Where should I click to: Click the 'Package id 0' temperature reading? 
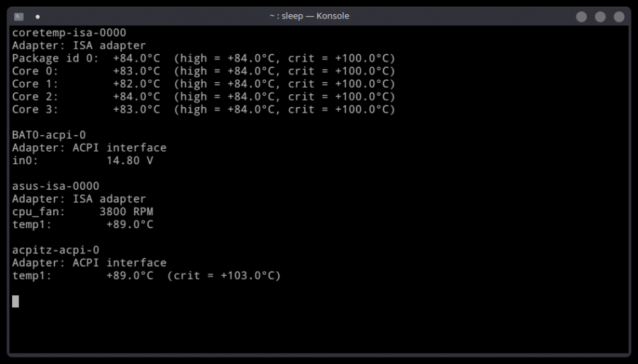click(x=136, y=58)
